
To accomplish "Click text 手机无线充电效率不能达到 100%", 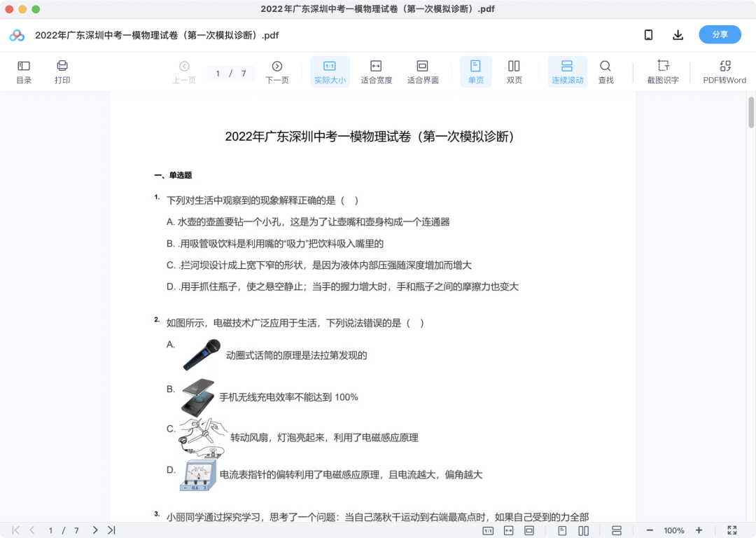I will pyautogui.click(x=289, y=397).
